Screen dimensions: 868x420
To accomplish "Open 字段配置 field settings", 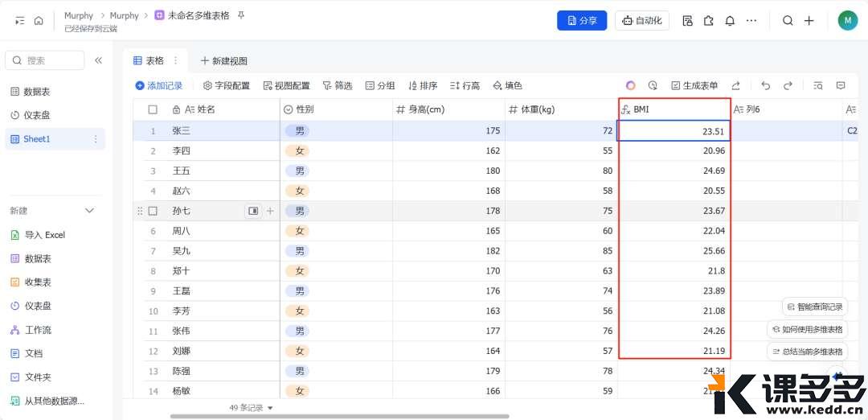I will (227, 85).
